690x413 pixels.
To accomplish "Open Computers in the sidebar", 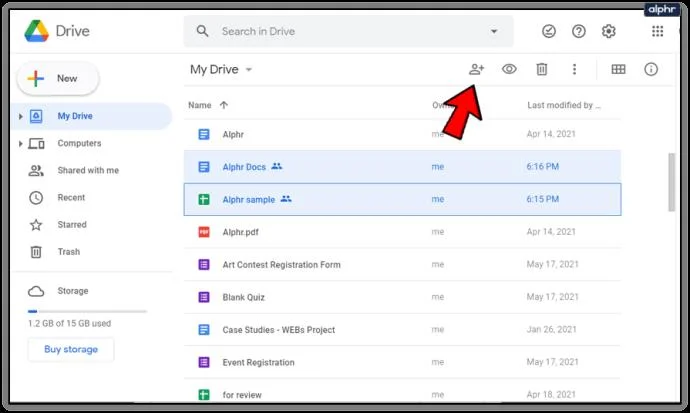I will pos(79,143).
